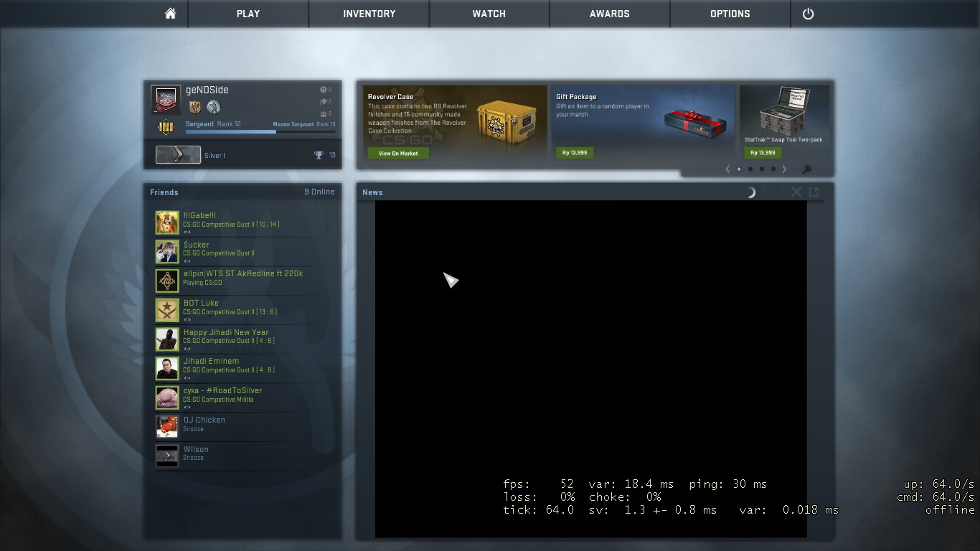This screenshot has width=980, height=551.
Task: Click Happy Jihadi New Year avatar
Action: pos(167,339)
